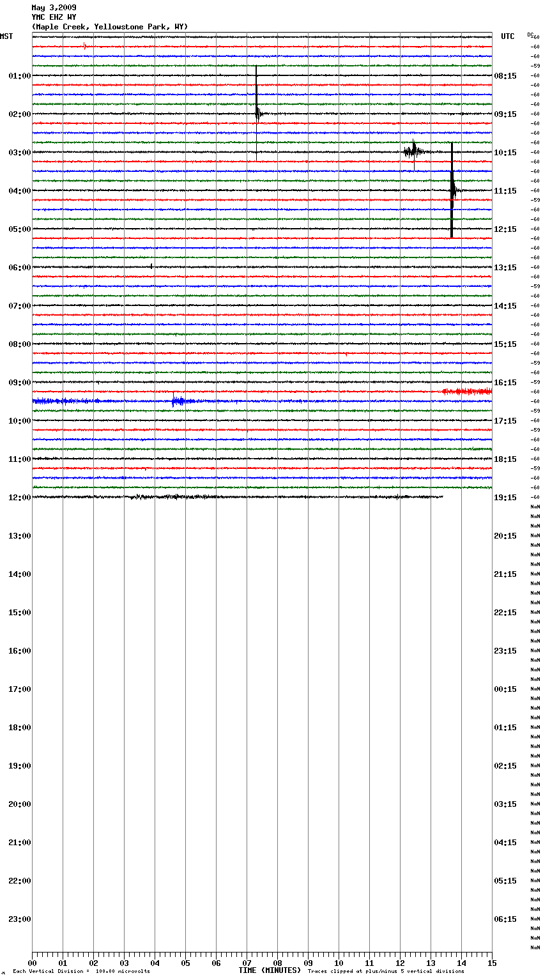This screenshot has width=543, height=980.
Task: Select the 01:00 MST time label
Action: click(20, 76)
